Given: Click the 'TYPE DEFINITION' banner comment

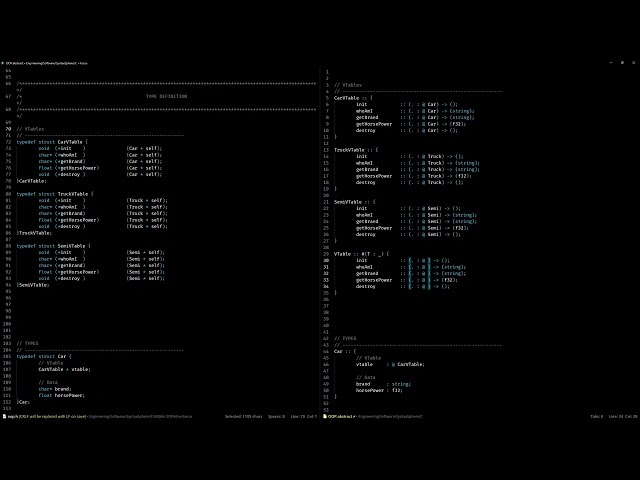Looking at the screenshot, I should pos(167,96).
